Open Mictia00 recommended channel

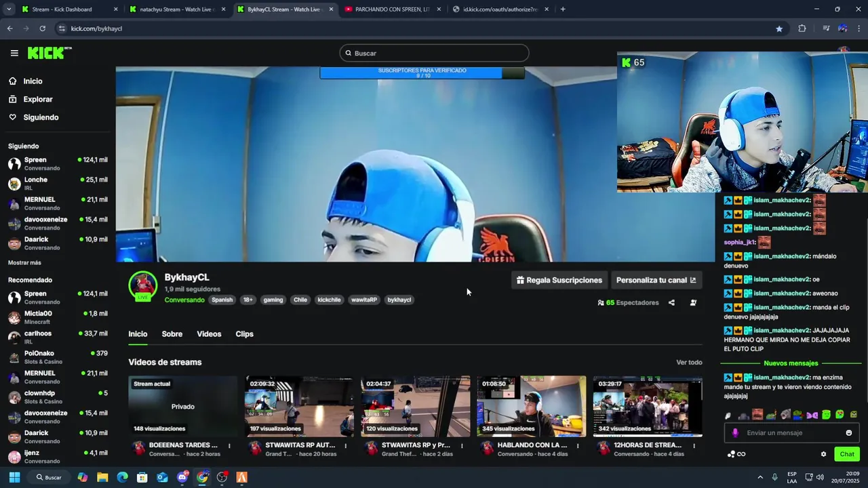coord(58,317)
